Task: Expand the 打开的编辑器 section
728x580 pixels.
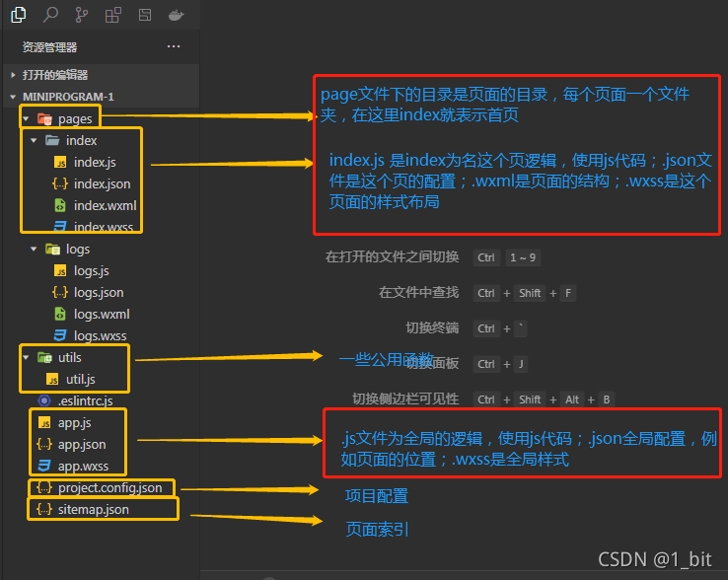Action: (x=13, y=75)
